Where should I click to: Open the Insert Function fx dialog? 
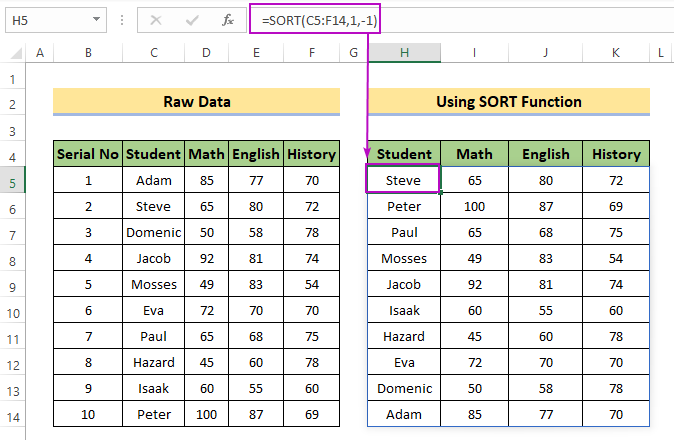[227, 20]
